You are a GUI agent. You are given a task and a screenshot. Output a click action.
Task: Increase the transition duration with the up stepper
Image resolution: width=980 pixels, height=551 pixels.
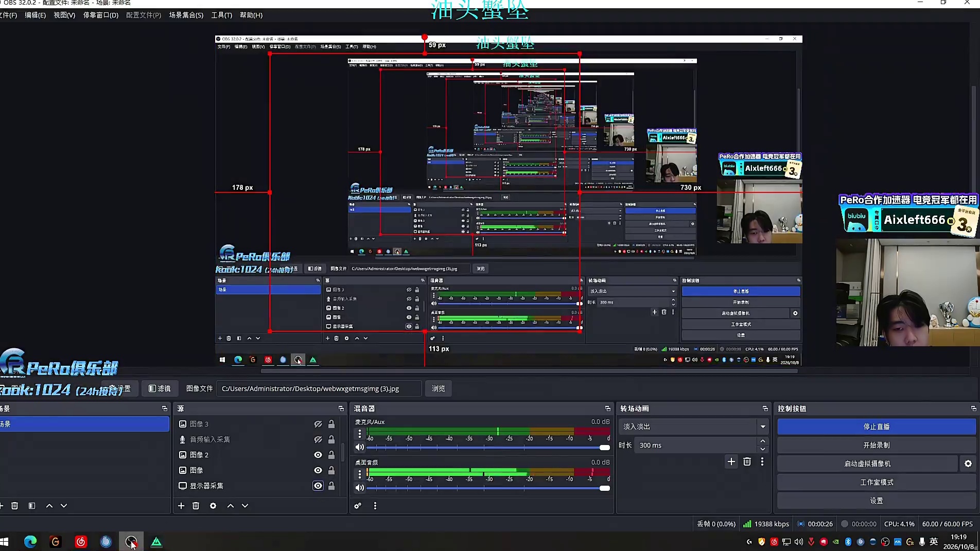pos(763,441)
